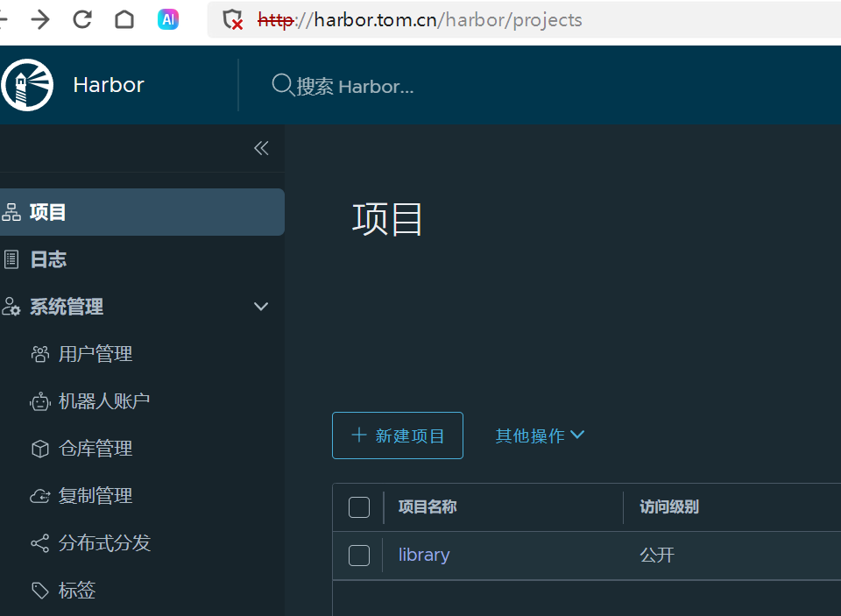Click the Harbor title text
This screenshot has height=616, width=841.
tap(109, 85)
